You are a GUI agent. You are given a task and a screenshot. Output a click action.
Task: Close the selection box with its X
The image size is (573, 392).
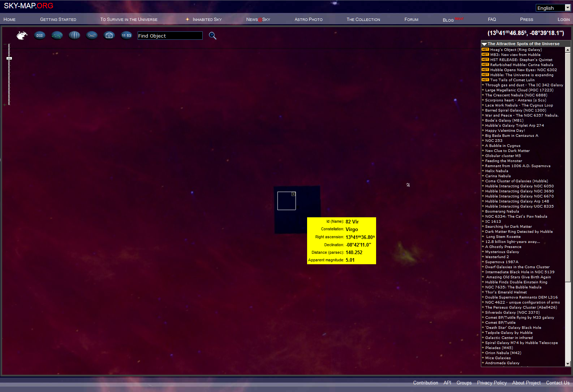click(293, 194)
